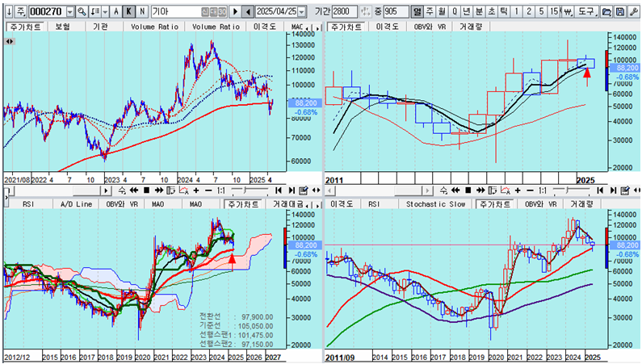The width and height of the screenshot is (642, 364).
Task: Click left chart scrollbar right arrow
Action: click(x=106, y=190)
